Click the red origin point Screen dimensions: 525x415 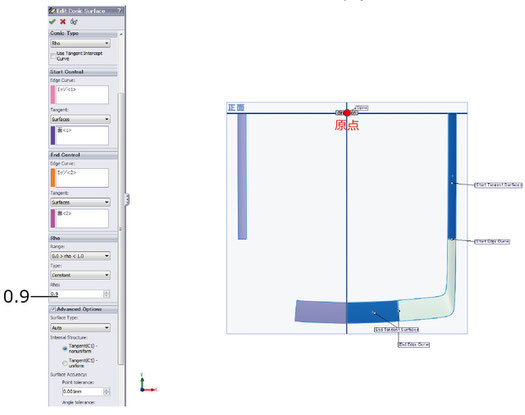coord(347,113)
